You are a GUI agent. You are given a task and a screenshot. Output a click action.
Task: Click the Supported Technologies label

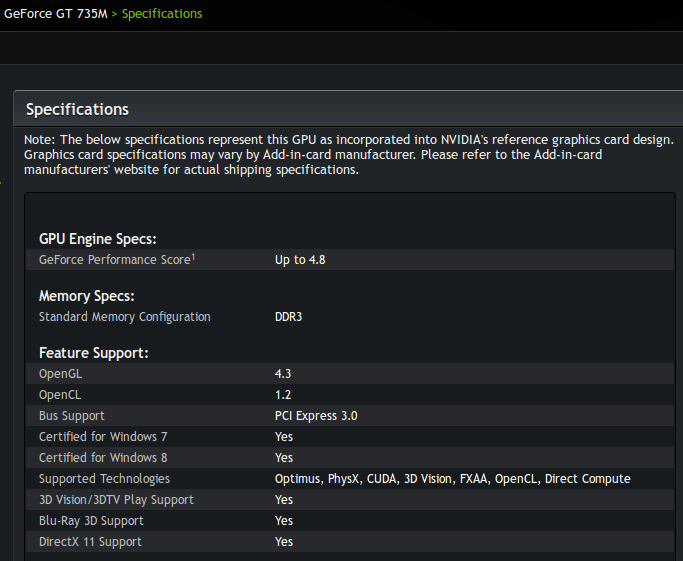[105, 479]
